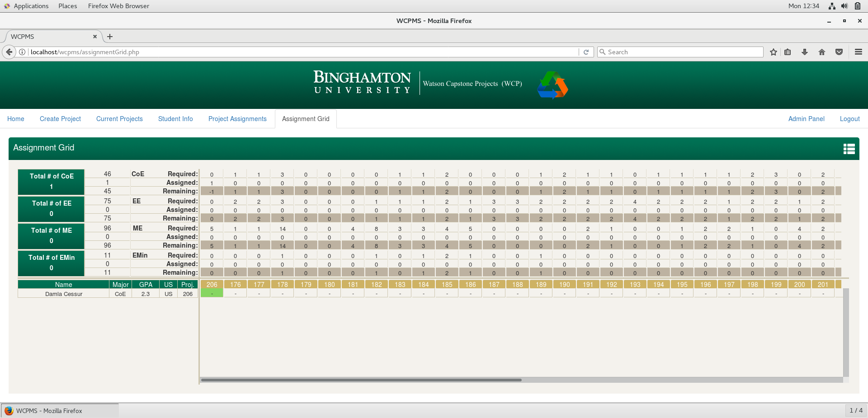Click the list icon in Assignment Grid header
Viewport: 868px width, 418px height.
point(849,149)
